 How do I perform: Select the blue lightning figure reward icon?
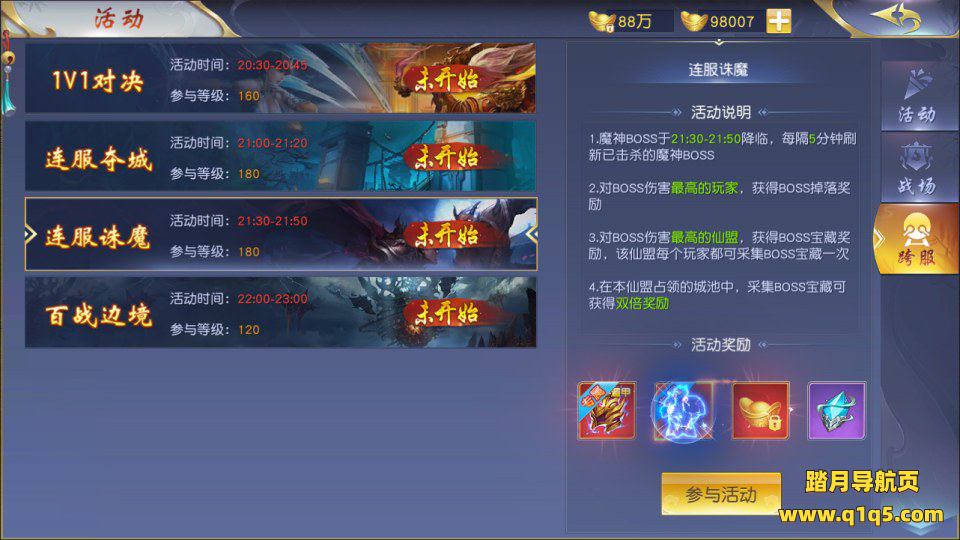pyautogui.click(x=683, y=410)
